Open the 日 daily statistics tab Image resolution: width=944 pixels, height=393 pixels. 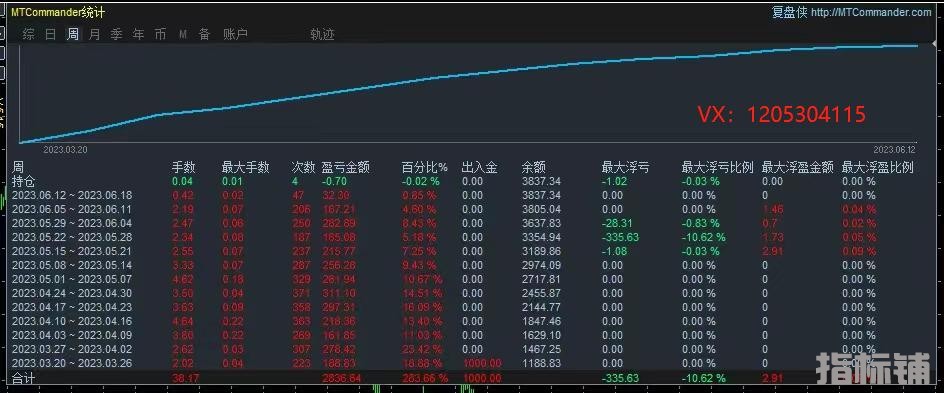tap(51, 34)
